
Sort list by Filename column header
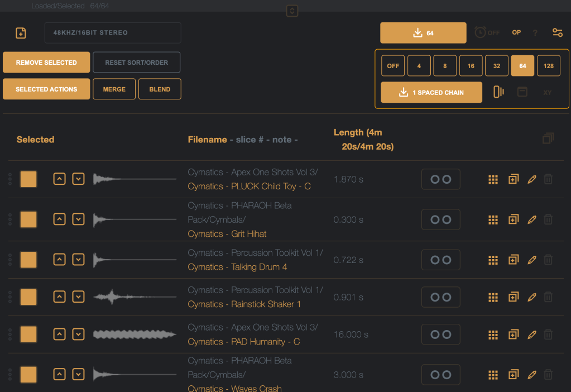click(207, 140)
